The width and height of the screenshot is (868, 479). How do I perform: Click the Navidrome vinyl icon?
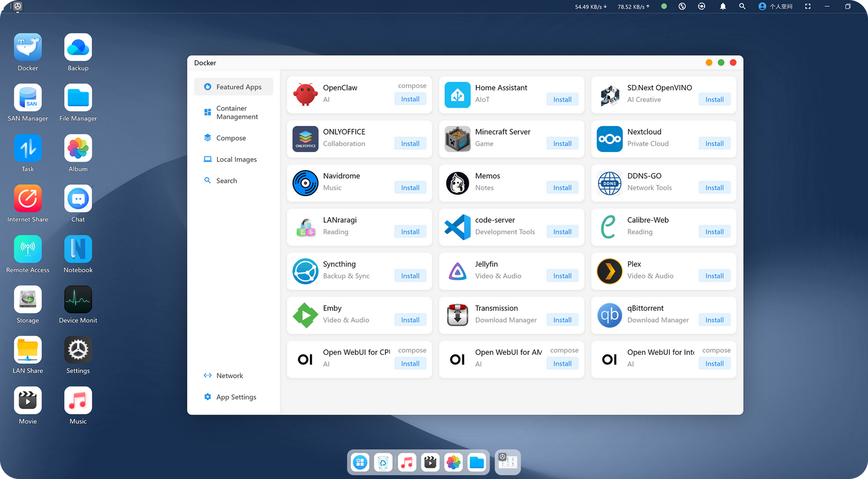click(x=305, y=183)
